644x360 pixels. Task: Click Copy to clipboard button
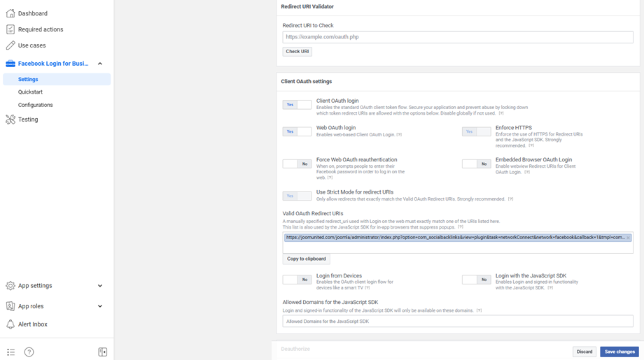tap(306, 259)
